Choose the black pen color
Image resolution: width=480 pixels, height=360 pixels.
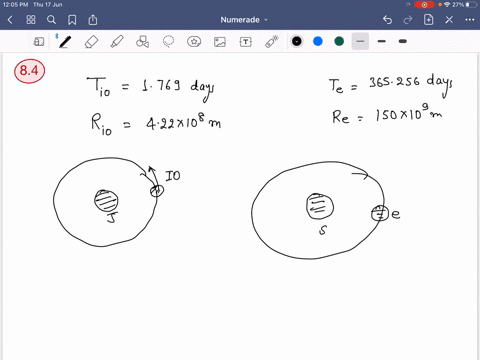297,41
